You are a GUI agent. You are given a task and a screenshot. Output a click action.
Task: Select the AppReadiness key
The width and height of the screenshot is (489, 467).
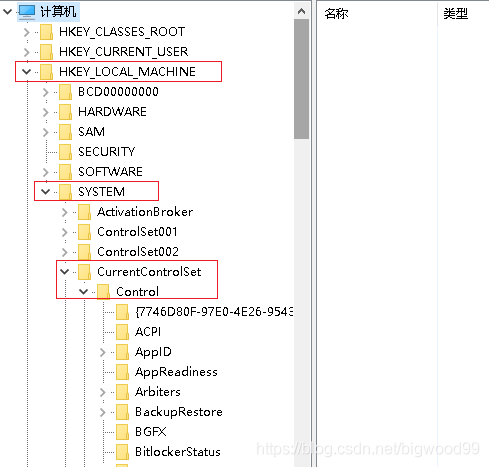176,372
